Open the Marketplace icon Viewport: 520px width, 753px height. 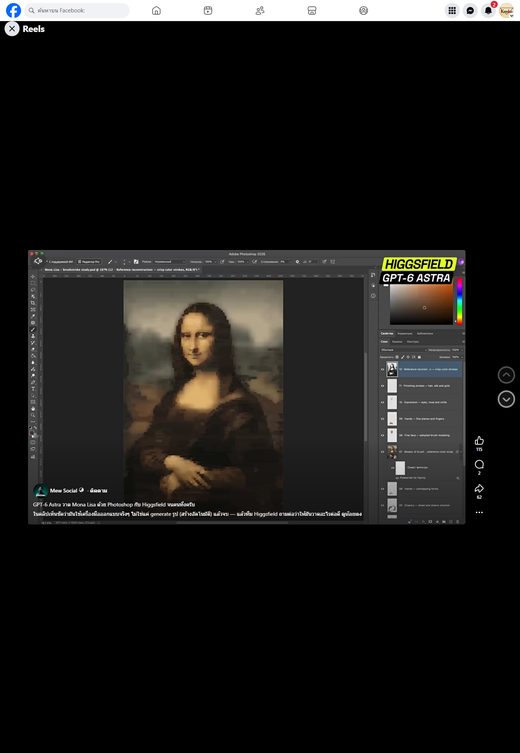[x=312, y=11]
